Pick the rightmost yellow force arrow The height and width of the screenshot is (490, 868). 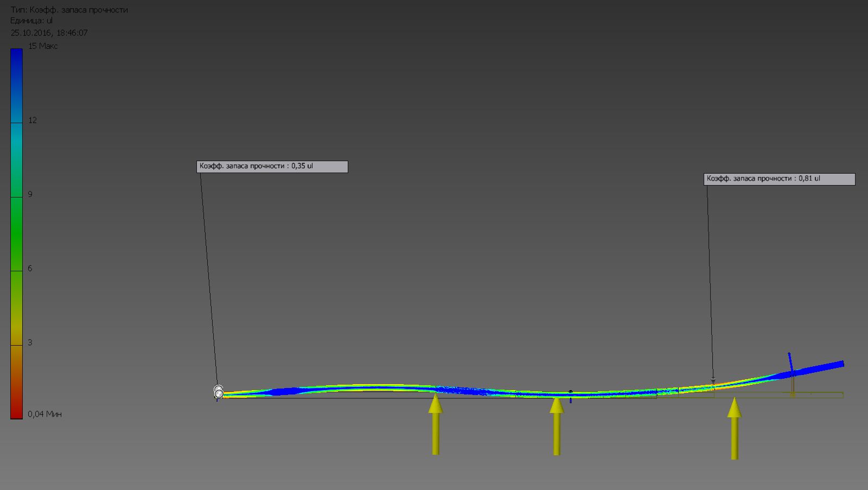(735, 431)
